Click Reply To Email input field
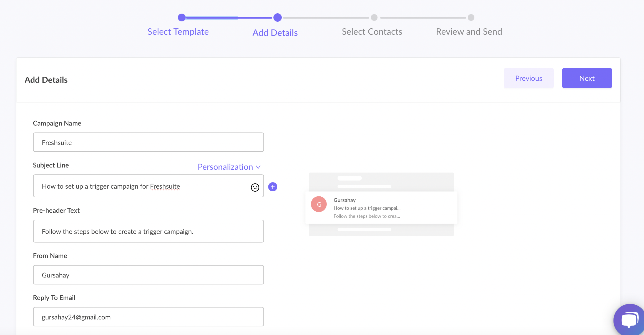Screen dimensions: 644x335 pyautogui.click(x=149, y=317)
